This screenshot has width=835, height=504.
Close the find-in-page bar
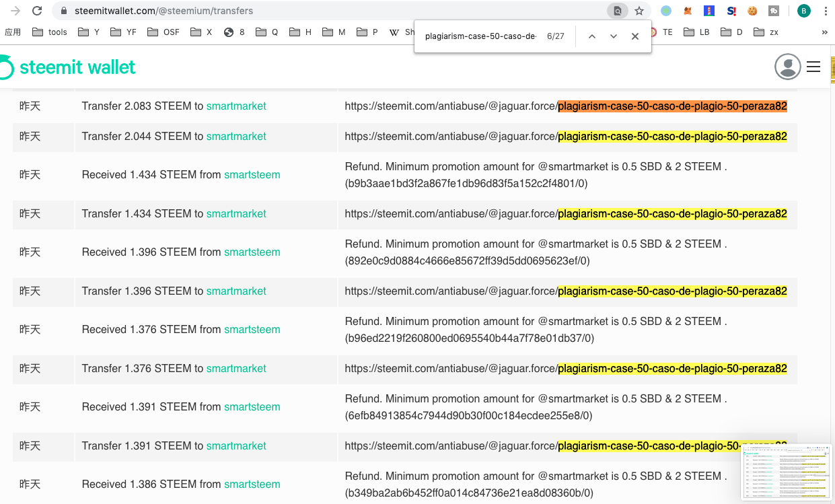[635, 36]
